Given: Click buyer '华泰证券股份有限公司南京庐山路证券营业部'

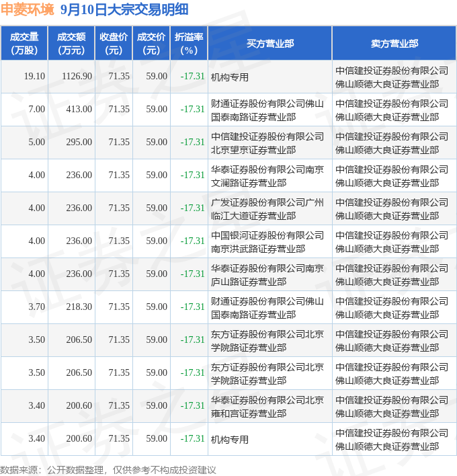Looking at the screenshot, I should click(x=267, y=275).
